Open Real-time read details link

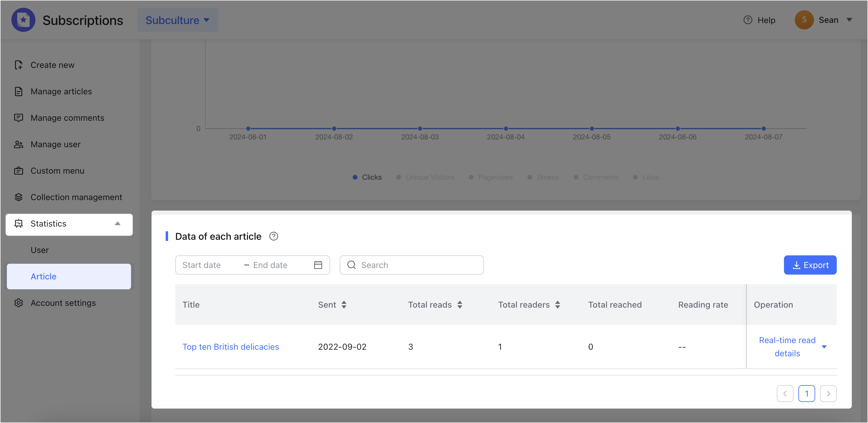coord(787,347)
